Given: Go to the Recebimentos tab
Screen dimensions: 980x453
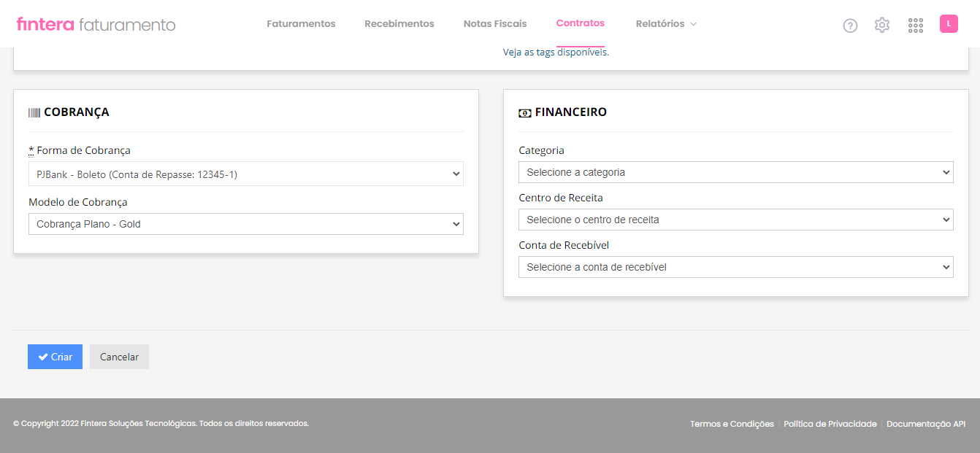Looking at the screenshot, I should click(x=399, y=23).
